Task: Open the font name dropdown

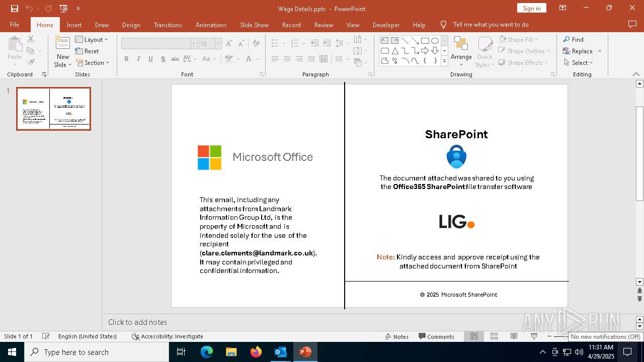Action: [x=194, y=43]
